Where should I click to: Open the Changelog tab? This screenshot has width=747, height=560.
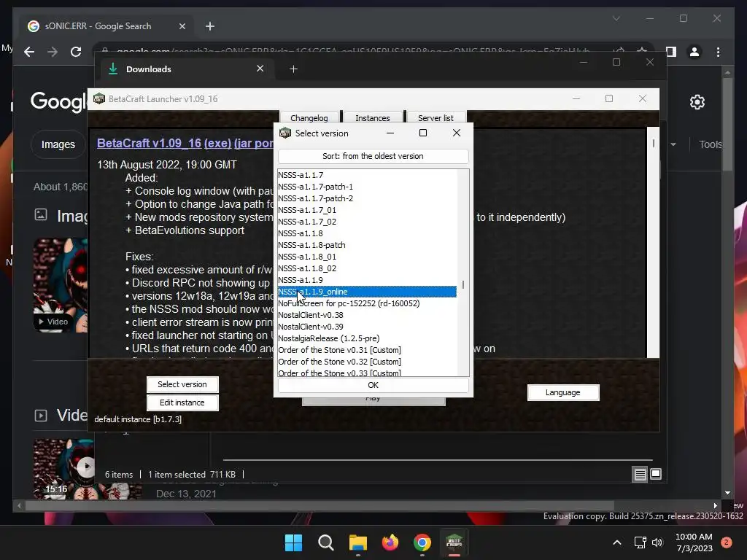click(x=309, y=117)
